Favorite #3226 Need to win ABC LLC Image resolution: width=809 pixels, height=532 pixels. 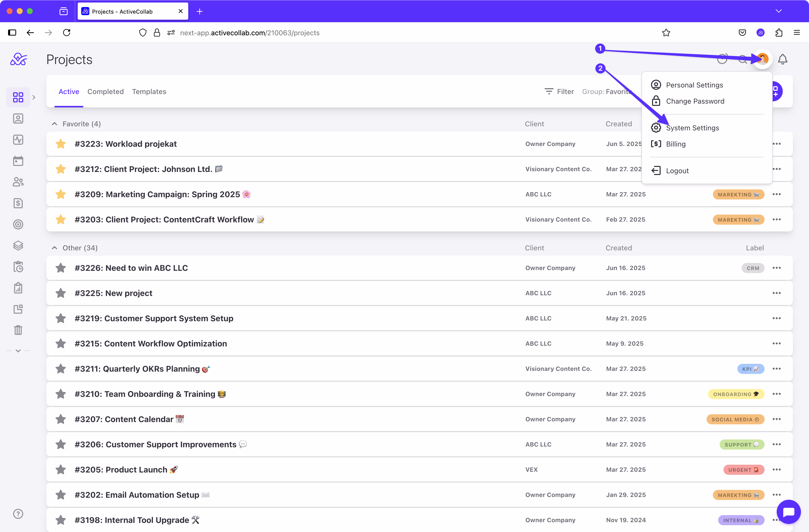[x=61, y=268]
